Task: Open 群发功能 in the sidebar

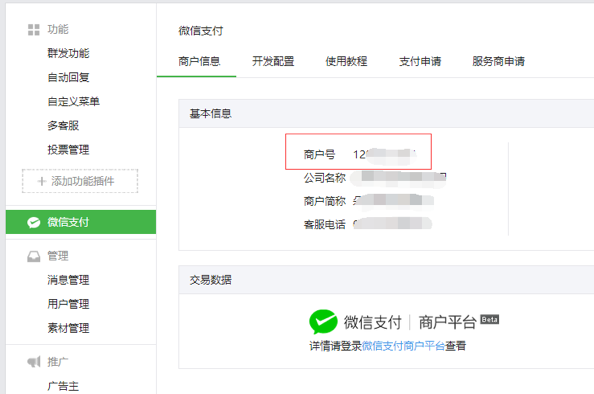Action: 69,53
